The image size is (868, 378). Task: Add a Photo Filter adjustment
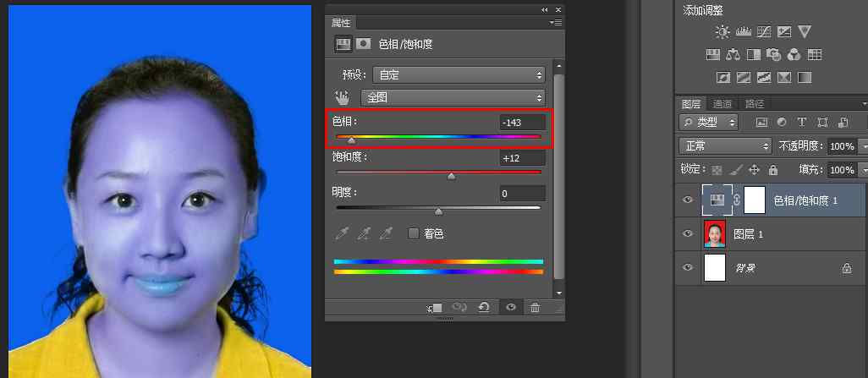pos(773,54)
